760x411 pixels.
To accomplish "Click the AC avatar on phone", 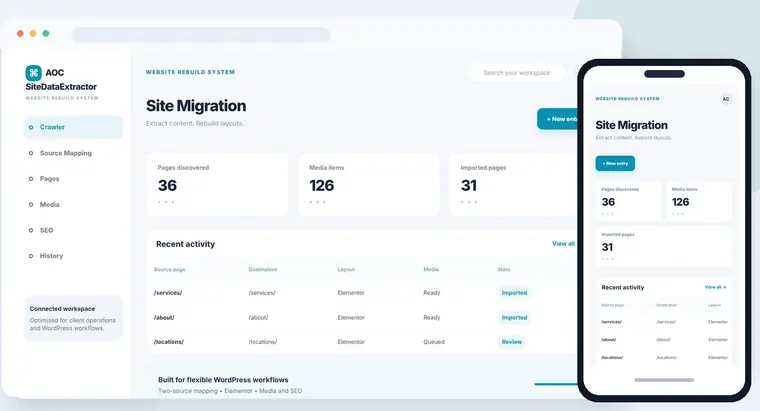I will pos(726,99).
